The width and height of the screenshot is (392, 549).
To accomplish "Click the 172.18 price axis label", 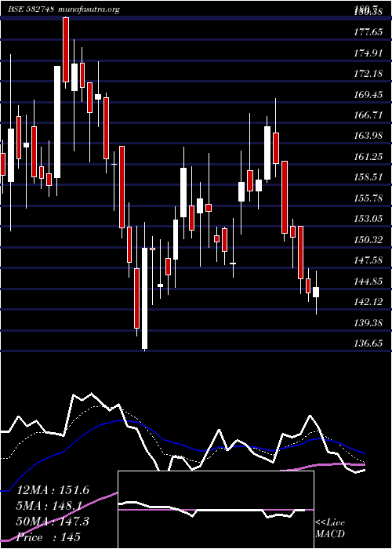I will tap(368, 74).
